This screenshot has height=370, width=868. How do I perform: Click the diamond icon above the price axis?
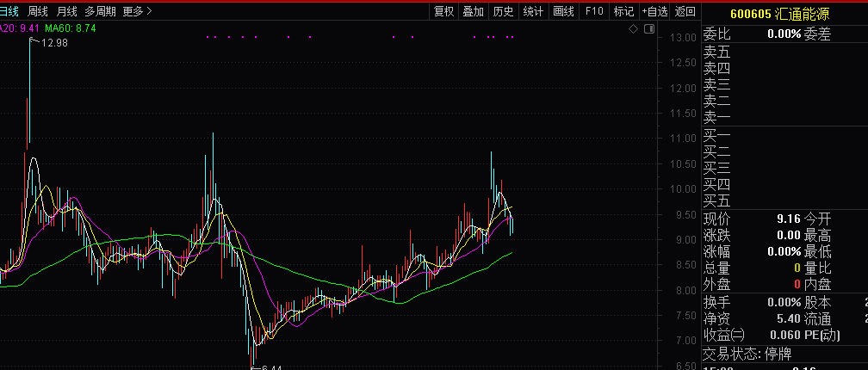[x=633, y=29]
